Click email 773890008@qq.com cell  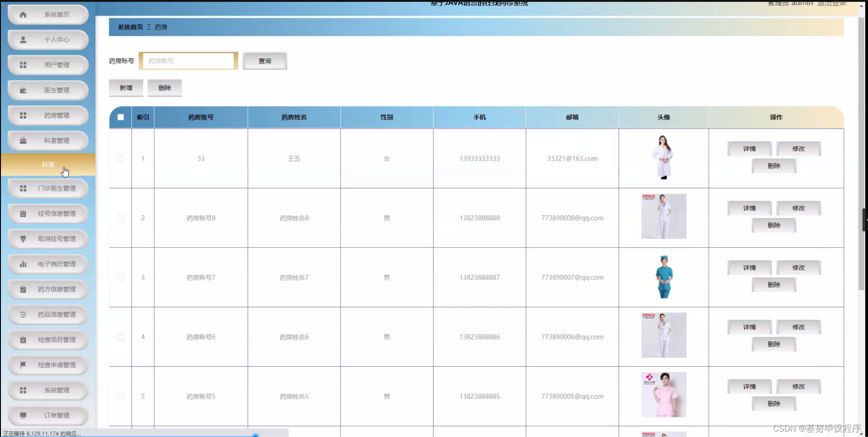(572, 218)
